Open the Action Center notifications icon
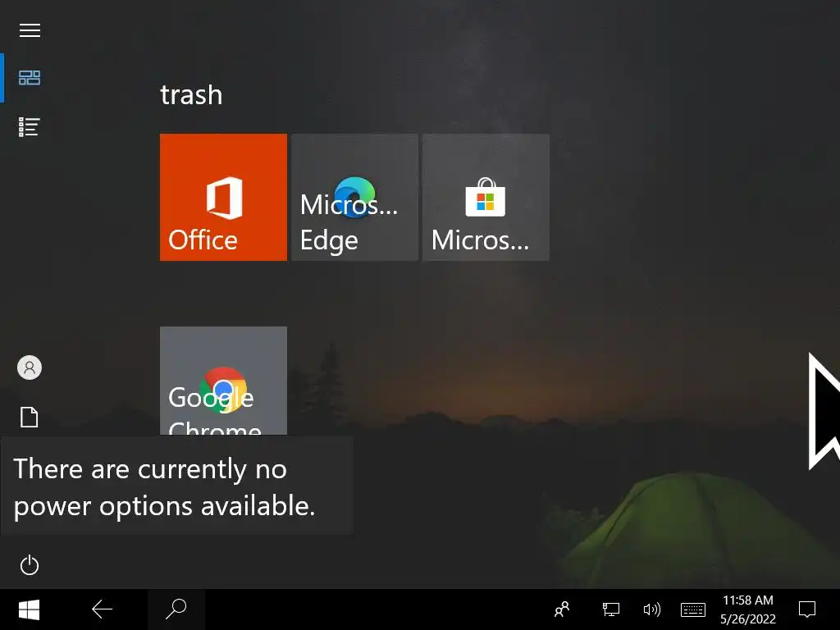The image size is (840, 630). [x=807, y=609]
